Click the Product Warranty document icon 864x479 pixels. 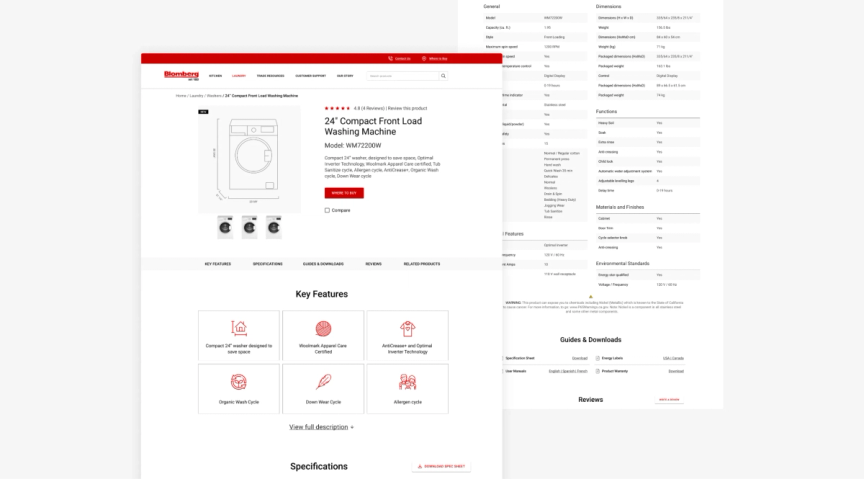click(x=598, y=372)
